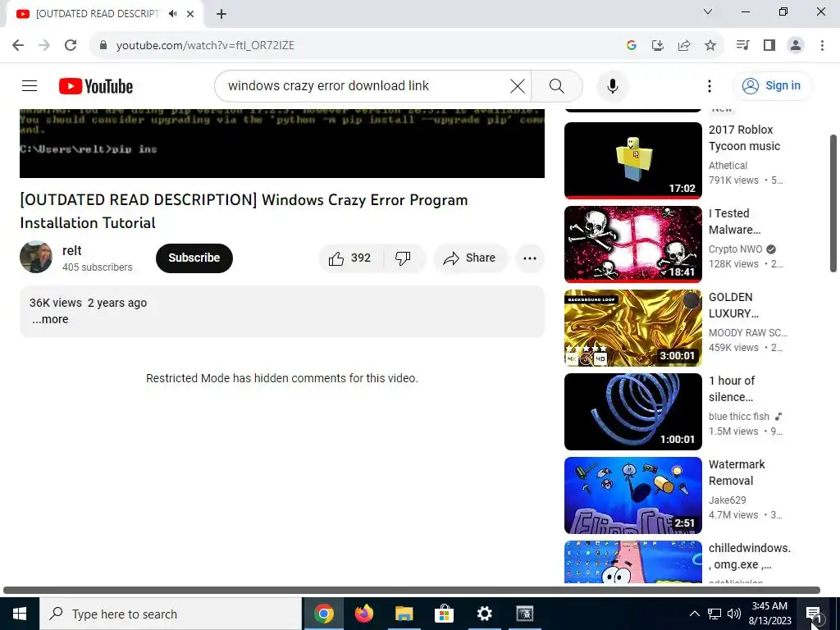The width and height of the screenshot is (840, 630).
Task: Clear the search box with the X
Action: point(518,85)
